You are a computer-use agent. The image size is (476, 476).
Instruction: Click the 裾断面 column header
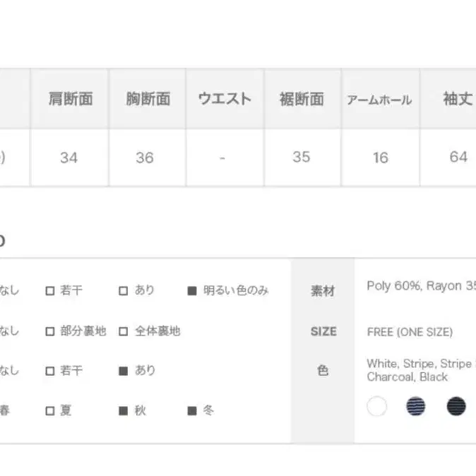pyautogui.click(x=302, y=99)
